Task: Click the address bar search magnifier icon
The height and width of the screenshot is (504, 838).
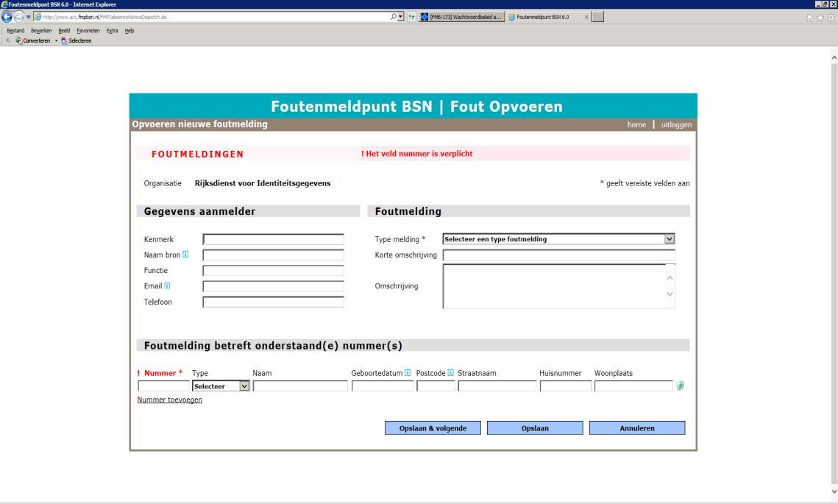Action: pos(394,17)
